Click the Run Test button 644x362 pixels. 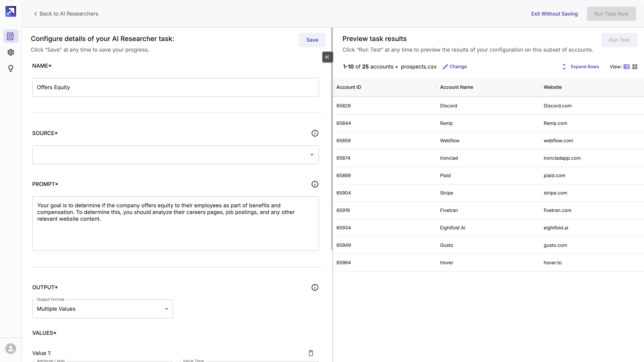pos(619,40)
